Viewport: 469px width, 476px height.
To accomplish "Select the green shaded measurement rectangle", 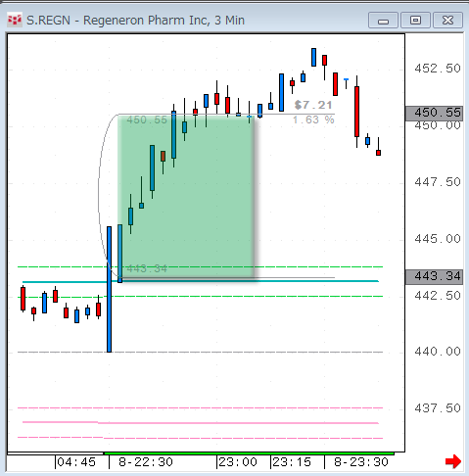I will click(x=186, y=196).
